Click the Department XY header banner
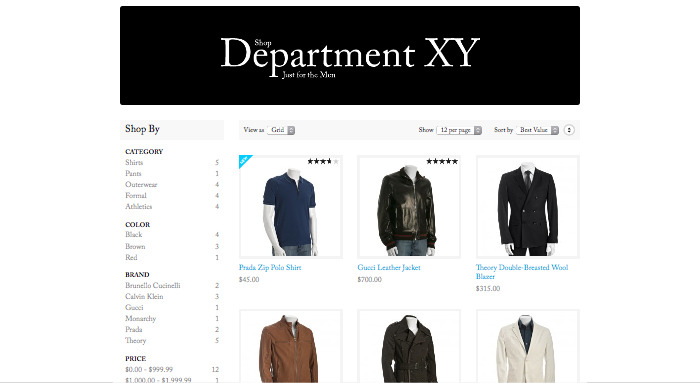The image size is (700, 383). 350,55
